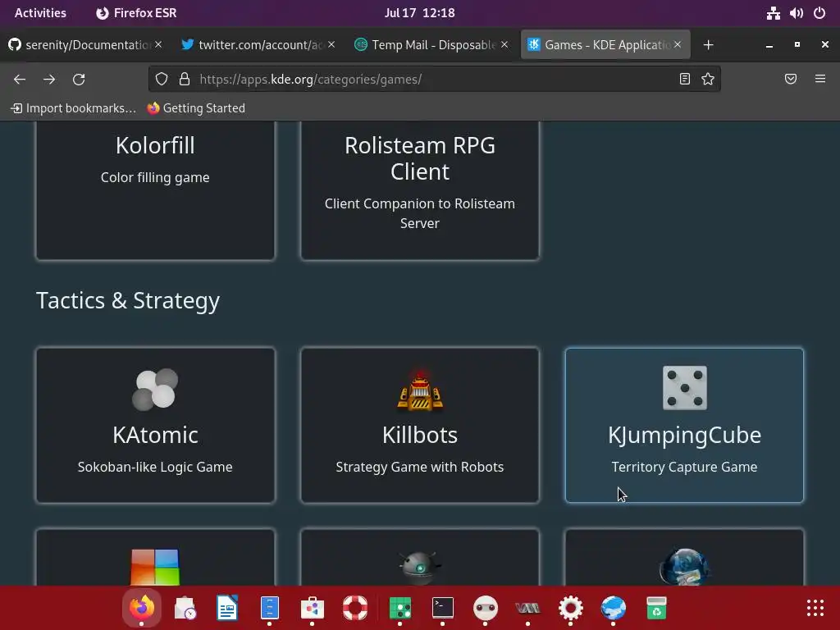Viewport: 840px width, 630px height.
Task: Open the Kolorfill game card
Action: (155, 190)
